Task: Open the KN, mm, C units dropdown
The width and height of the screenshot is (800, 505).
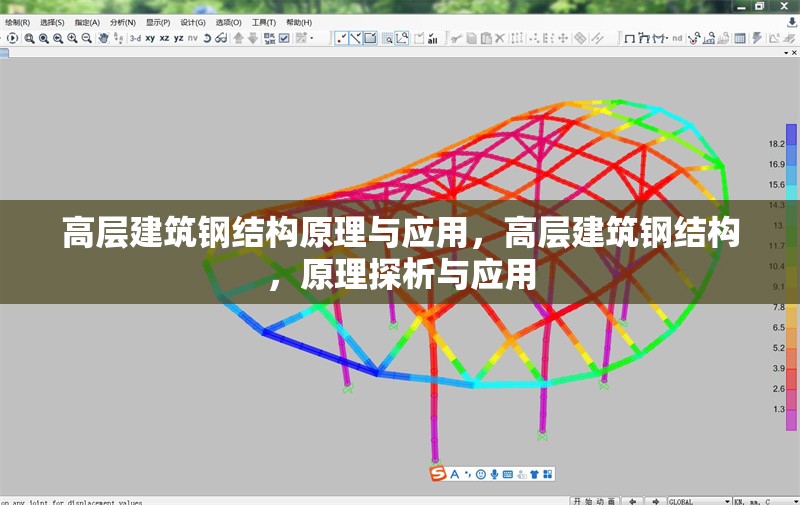Action: [766, 501]
